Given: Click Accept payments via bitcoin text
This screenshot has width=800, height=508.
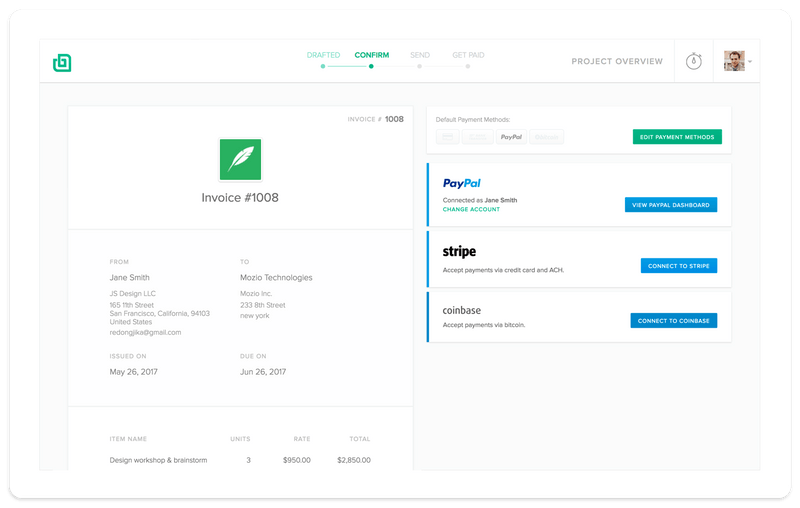Looking at the screenshot, I should [x=484, y=325].
